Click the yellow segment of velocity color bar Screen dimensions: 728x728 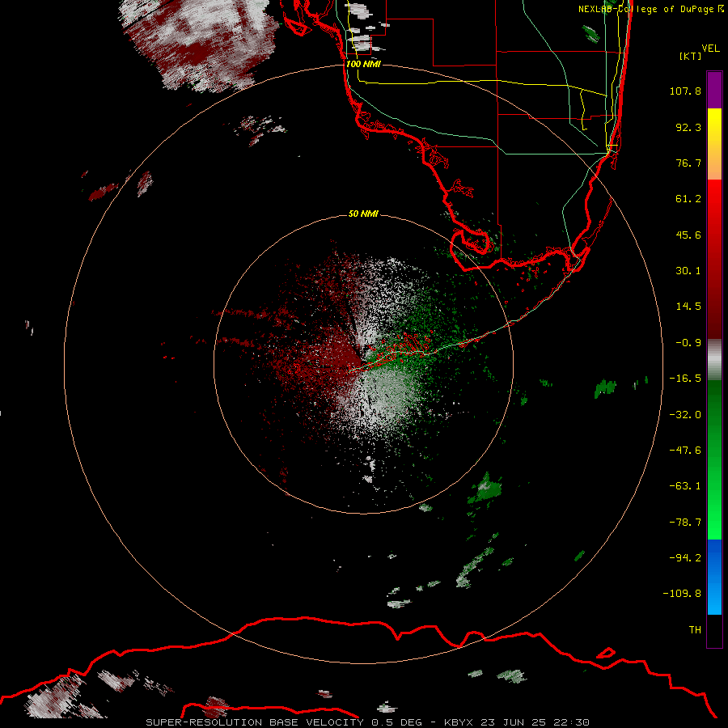pos(714,144)
